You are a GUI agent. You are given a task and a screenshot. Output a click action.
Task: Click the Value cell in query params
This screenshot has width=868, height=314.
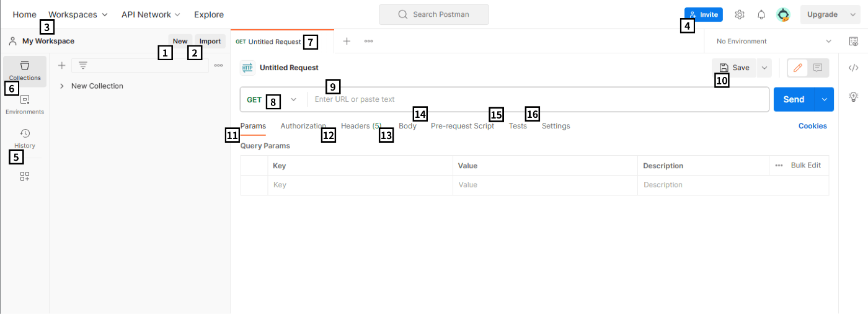pos(545,185)
